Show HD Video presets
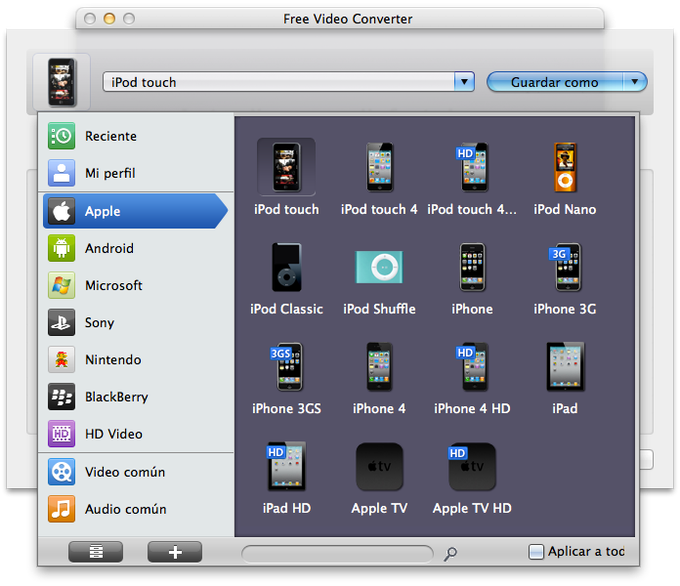The image size is (680, 586). 136,434
